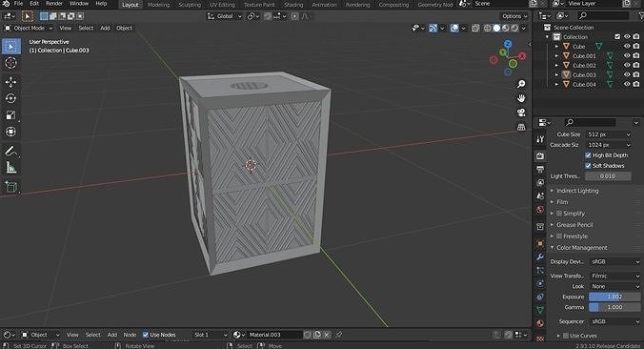Hide Cube.003 in viewport
644x349 pixels.
pos(627,74)
